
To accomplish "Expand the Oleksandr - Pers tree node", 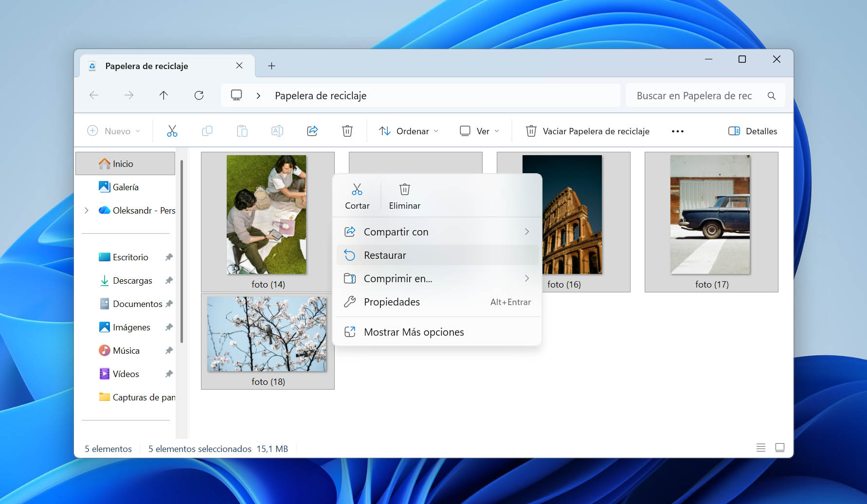I will point(87,210).
